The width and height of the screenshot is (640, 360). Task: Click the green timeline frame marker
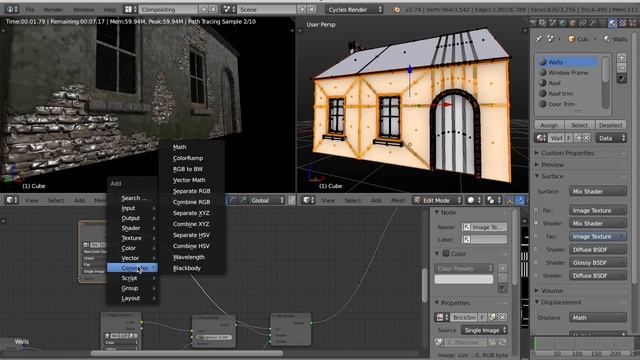[535, 344]
